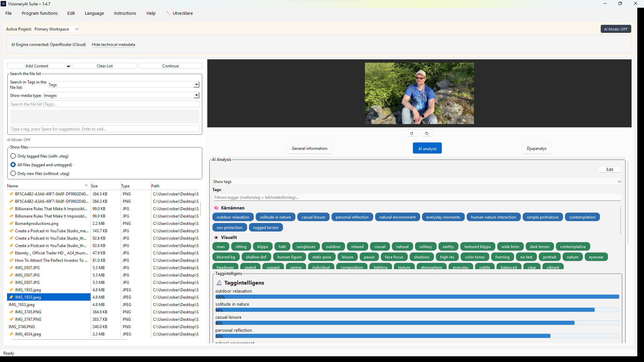Expand the Show media type dropdown
The width and height of the screenshot is (644, 362).
pyautogui.click(x=197, y=96)
